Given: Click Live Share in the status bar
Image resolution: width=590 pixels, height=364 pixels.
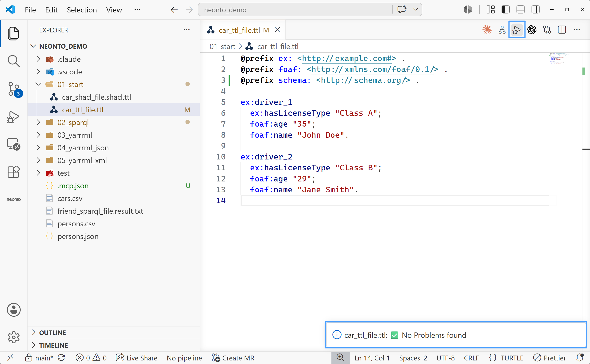Looking at the screenshot, I should pos(136,358).
